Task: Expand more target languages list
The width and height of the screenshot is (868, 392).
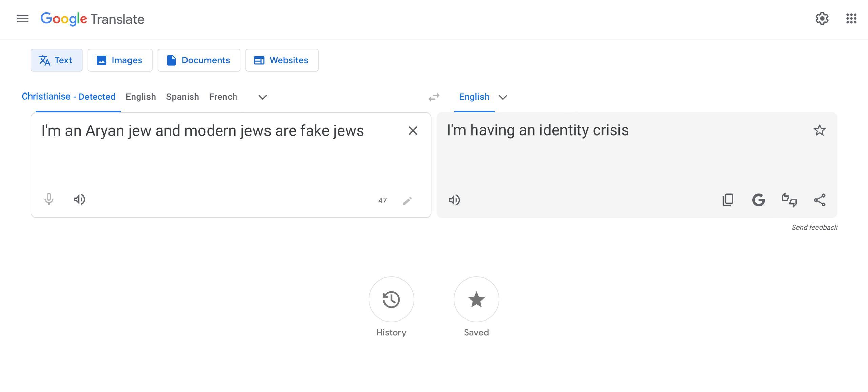Action: [503, 97]
